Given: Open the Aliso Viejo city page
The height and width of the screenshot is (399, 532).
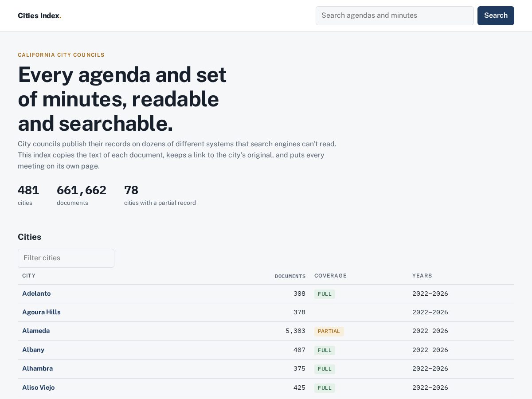Looking at the screenshot, I should click(x=39, y=387).
